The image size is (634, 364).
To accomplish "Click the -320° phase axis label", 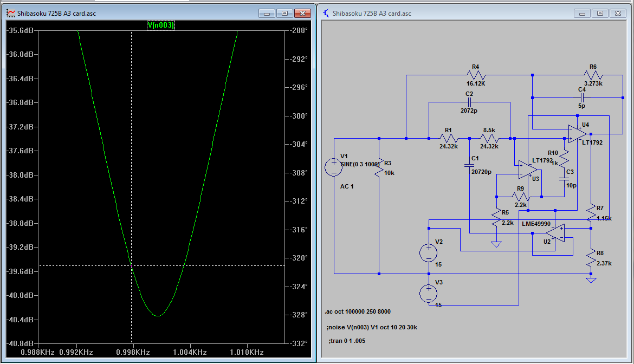I will [299, 258].
